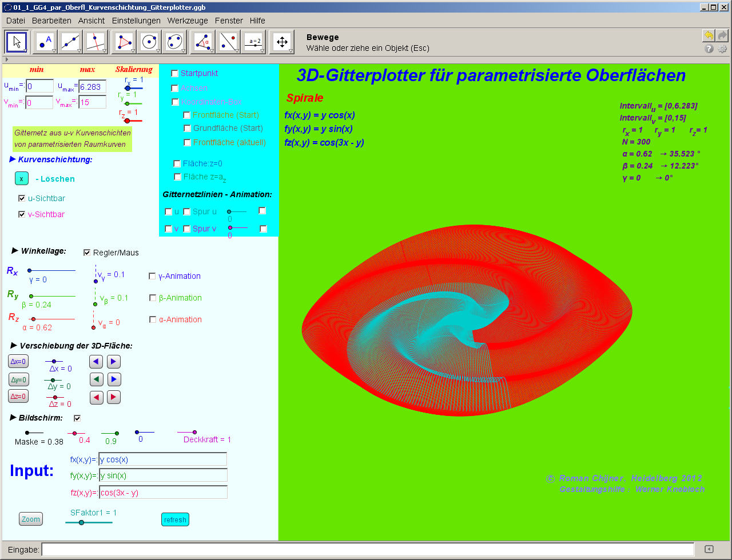Open the Ansicht menu
732x560 pixels.
(91, 21)
